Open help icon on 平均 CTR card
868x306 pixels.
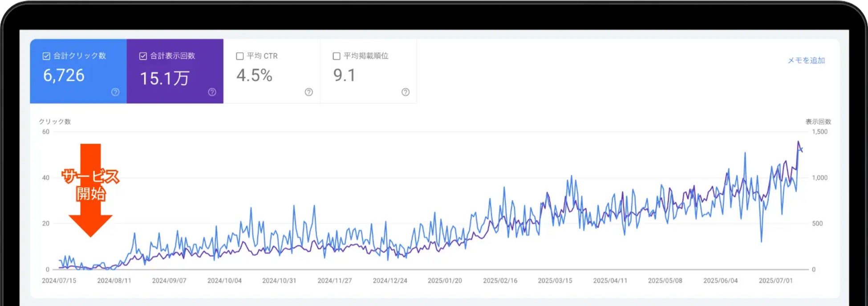(308, 92)
